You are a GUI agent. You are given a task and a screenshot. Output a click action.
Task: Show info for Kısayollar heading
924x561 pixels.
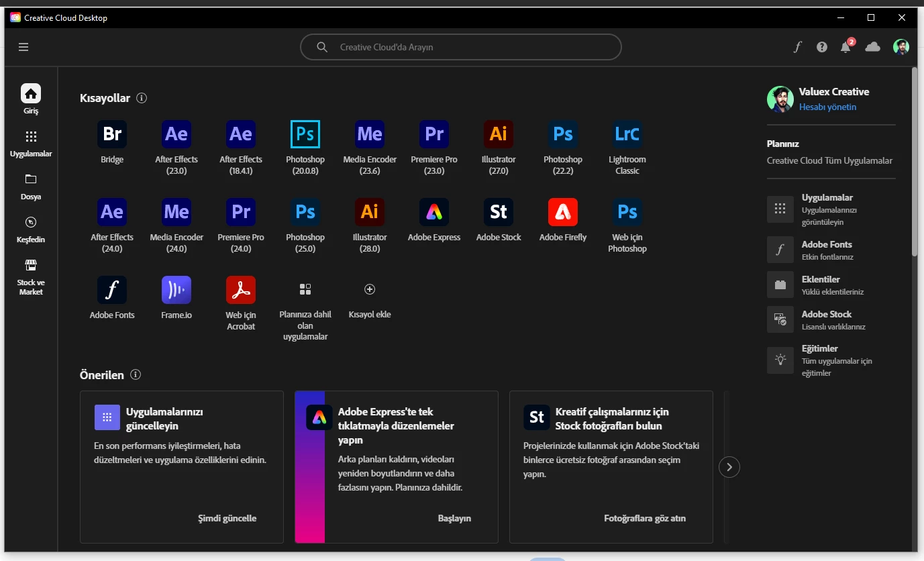(142, 98)
